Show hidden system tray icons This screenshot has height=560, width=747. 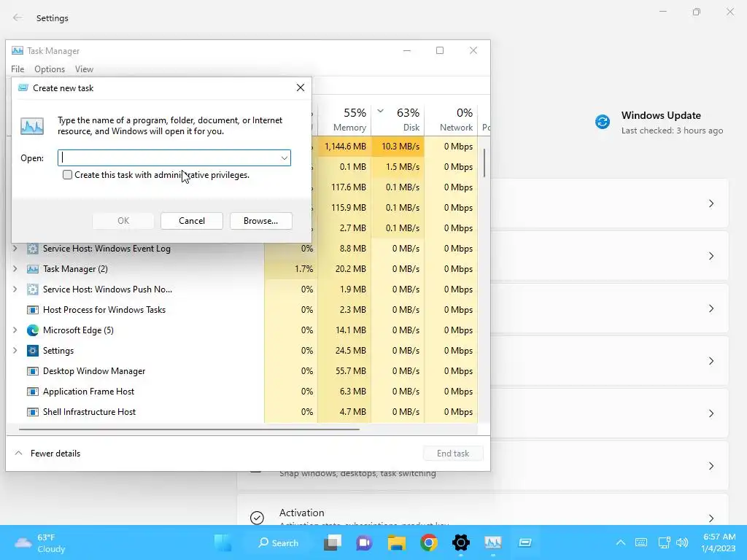pos(620,542)
